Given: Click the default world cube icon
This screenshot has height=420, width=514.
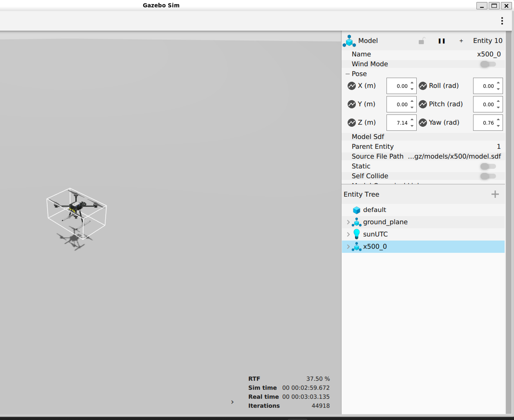Looking at the screenshot, I should [x=357, y=210].
